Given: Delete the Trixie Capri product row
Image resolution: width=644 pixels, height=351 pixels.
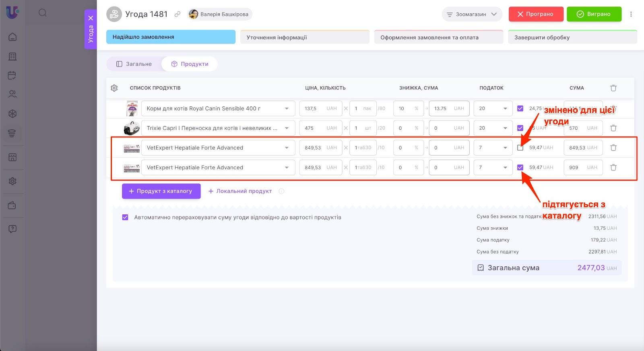Looking at the screenshot, I should coord(613,128).
